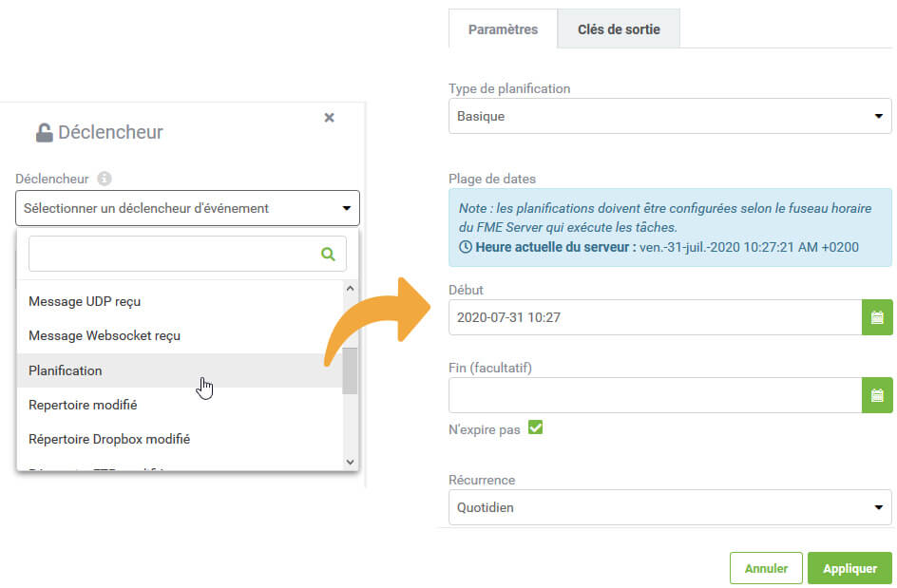Uncheck the N'expire pas checkbox

536,427
